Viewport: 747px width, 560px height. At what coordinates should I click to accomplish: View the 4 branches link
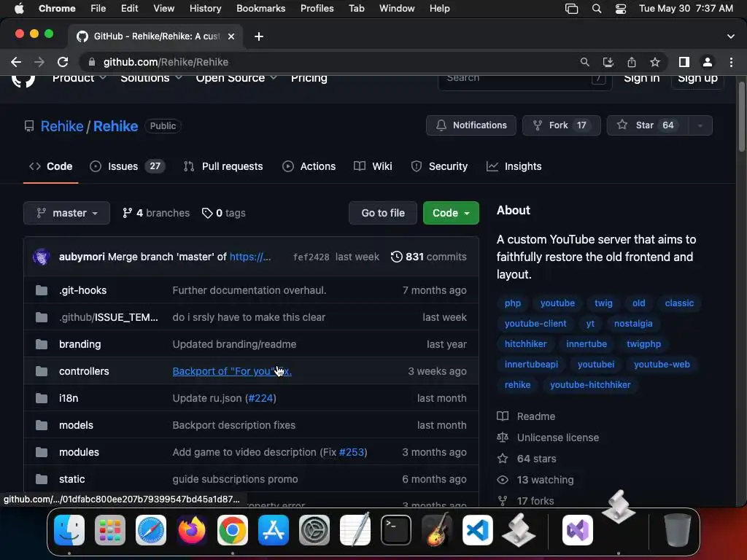[x=156, y=213]
